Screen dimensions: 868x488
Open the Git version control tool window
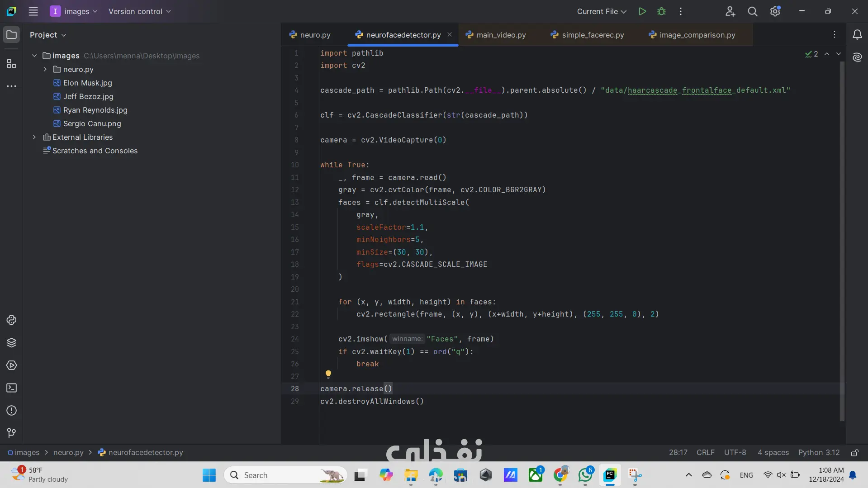coord(11,433)
